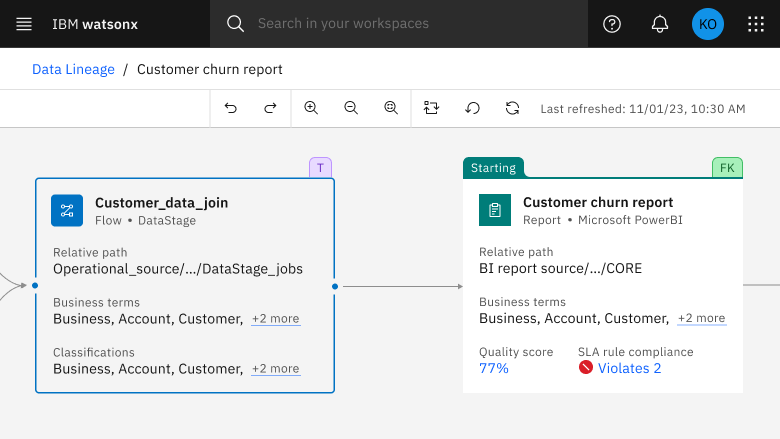Click the reset counterclockwise arrow icon

point(472,108)
